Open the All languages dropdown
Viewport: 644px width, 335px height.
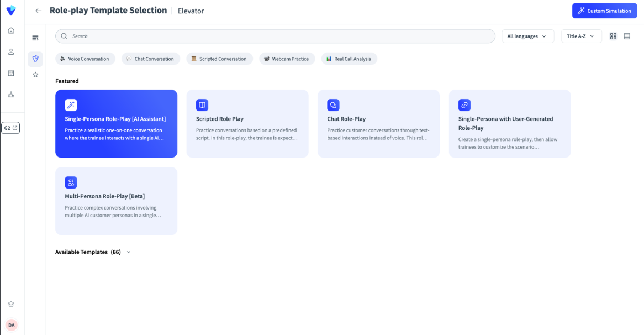(x=527, y=36)
